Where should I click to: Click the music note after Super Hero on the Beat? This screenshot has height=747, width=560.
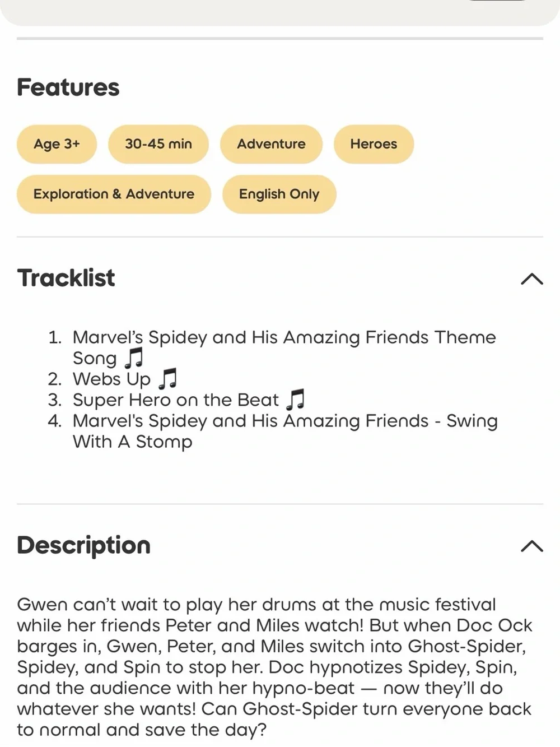[295, 400]
